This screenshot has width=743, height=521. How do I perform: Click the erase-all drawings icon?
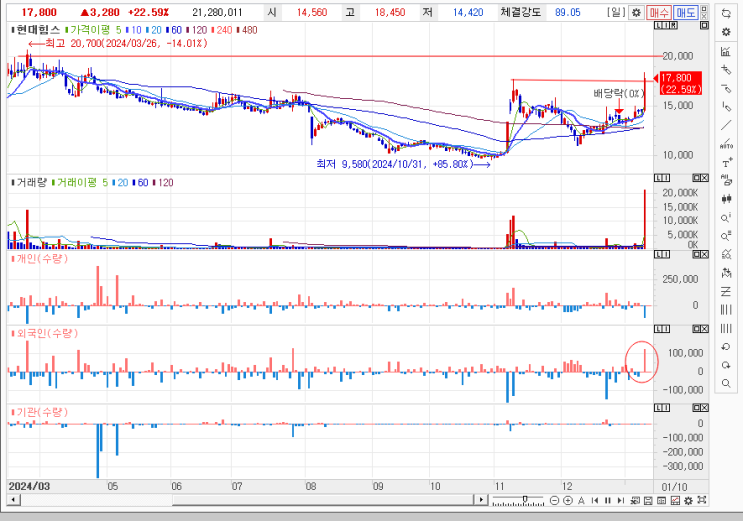click(x=726, y=181)
